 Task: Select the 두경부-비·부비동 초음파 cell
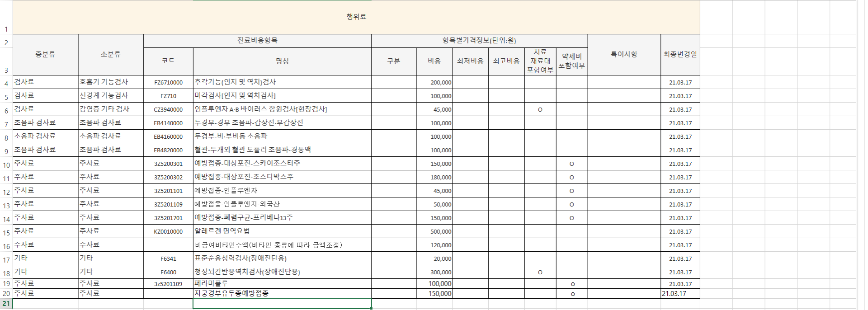click(x=282, y=136)
